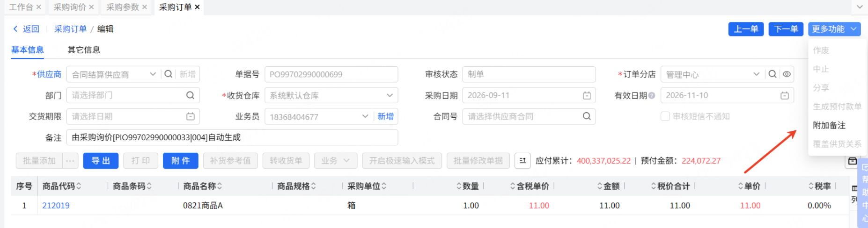Open product code link 212019
This screenshot has width=868, height=228.
(x=56, y=206)
